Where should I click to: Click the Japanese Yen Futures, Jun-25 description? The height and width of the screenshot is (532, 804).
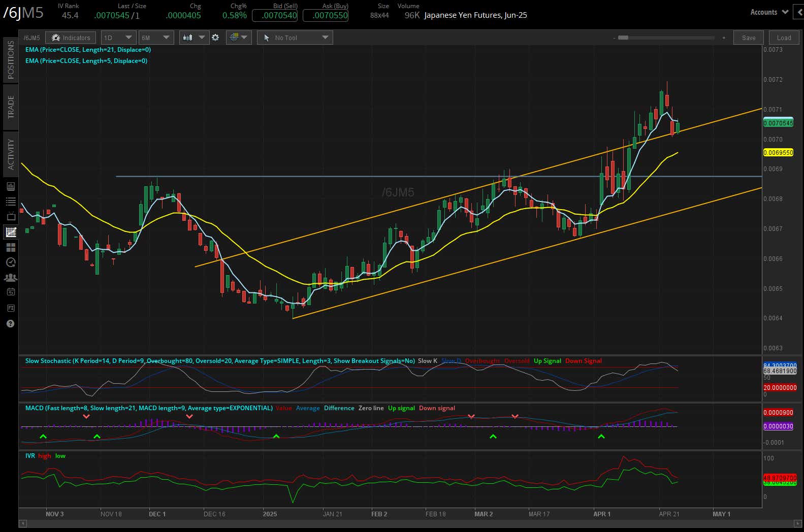(x=475, y=15)
